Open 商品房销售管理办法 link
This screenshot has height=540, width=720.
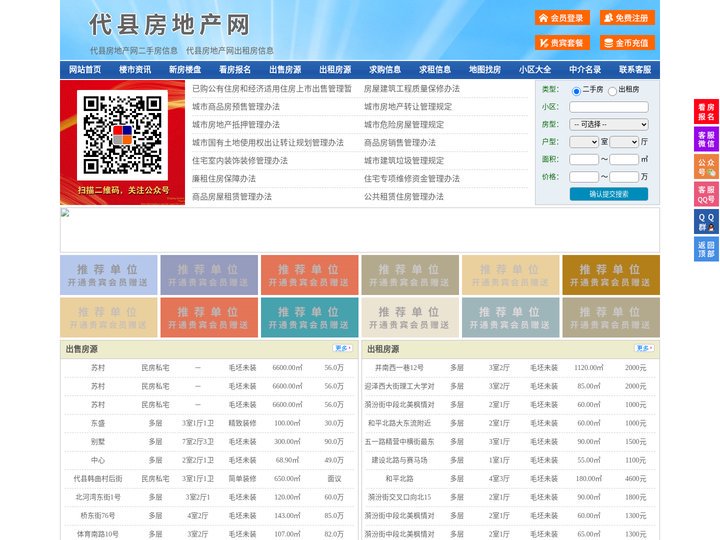pyautogui.click(x=399, y=142)
